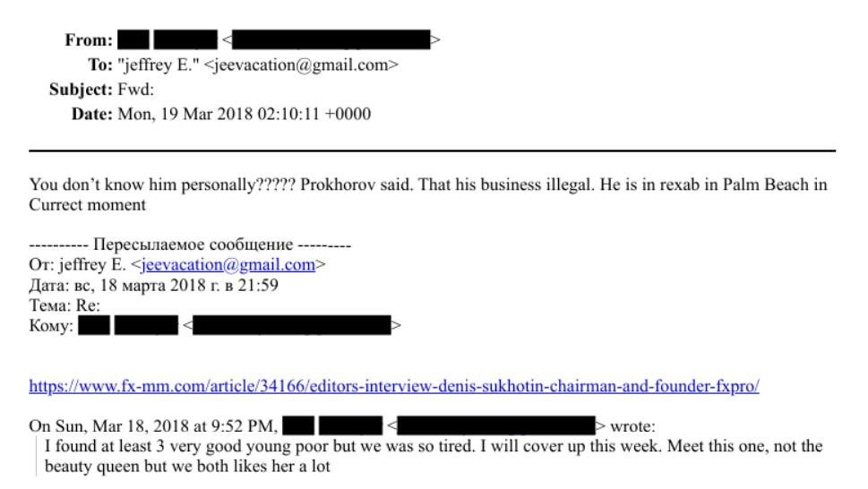
Task: Click the redacted email after "Кому:"
Action: [291, 325]
